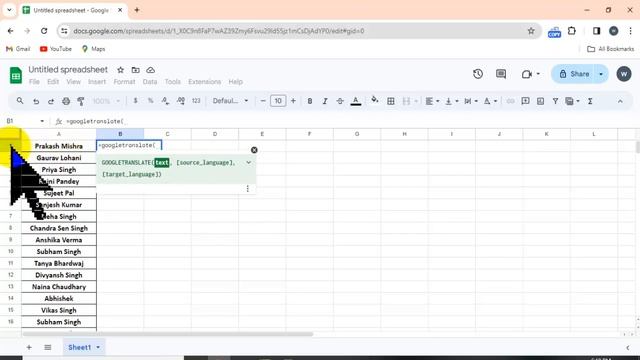Open the Format menu
Screen dimensions: 640x360
pos(124,82)
